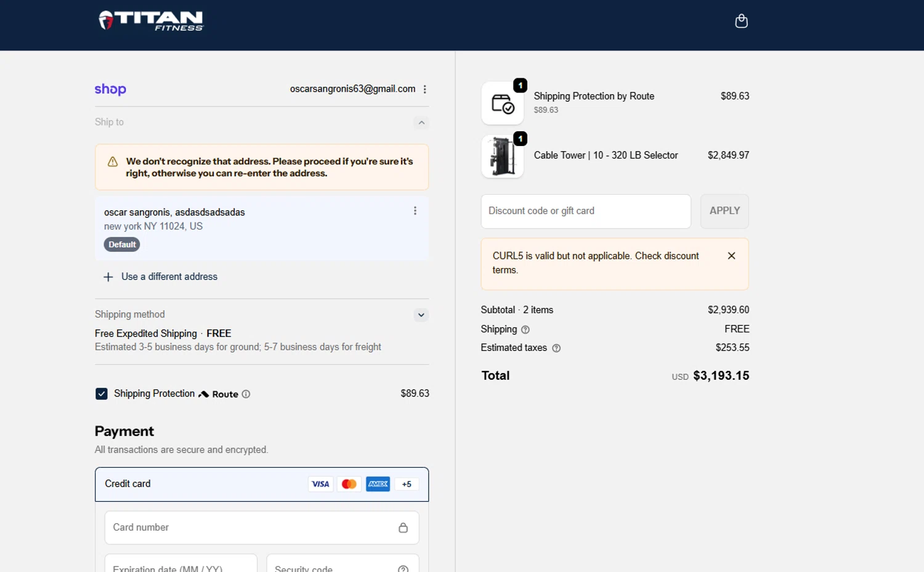Image resolution: width=924 pixels, height=572 pixels.
Task: Click the Cable Tower product thumbnail
Action: 503,157
